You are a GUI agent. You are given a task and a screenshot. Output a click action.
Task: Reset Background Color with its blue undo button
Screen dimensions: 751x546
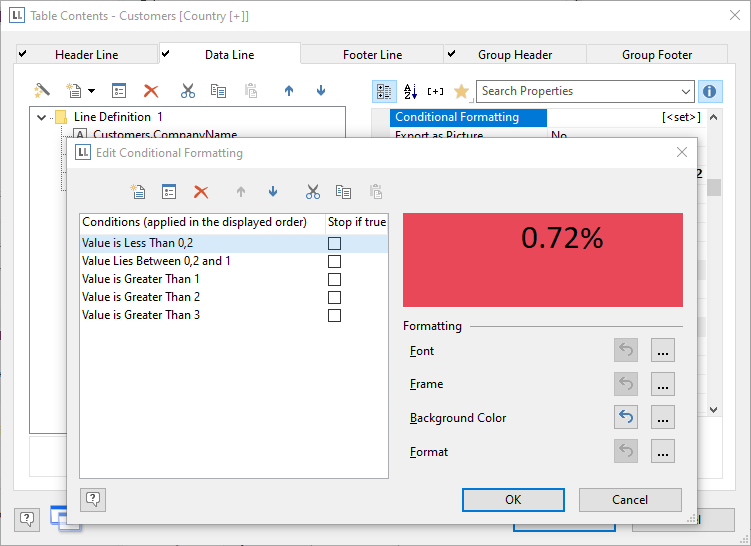[626, 417]
